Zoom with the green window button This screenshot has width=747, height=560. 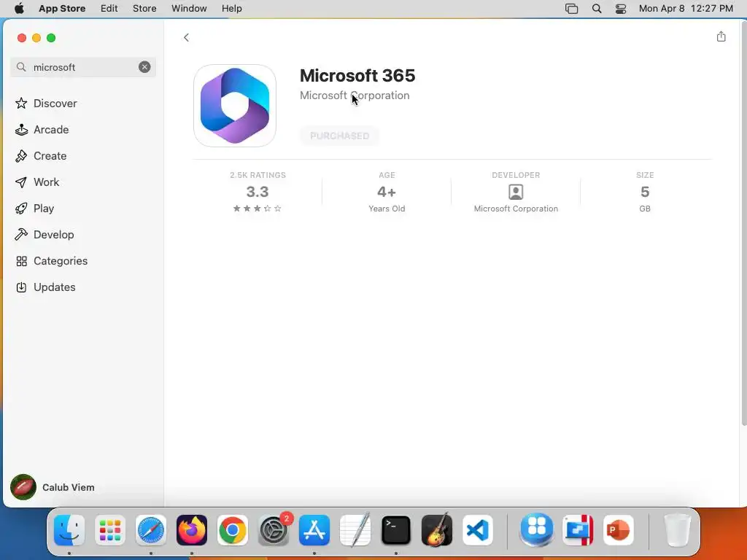(x=51, y=38)
